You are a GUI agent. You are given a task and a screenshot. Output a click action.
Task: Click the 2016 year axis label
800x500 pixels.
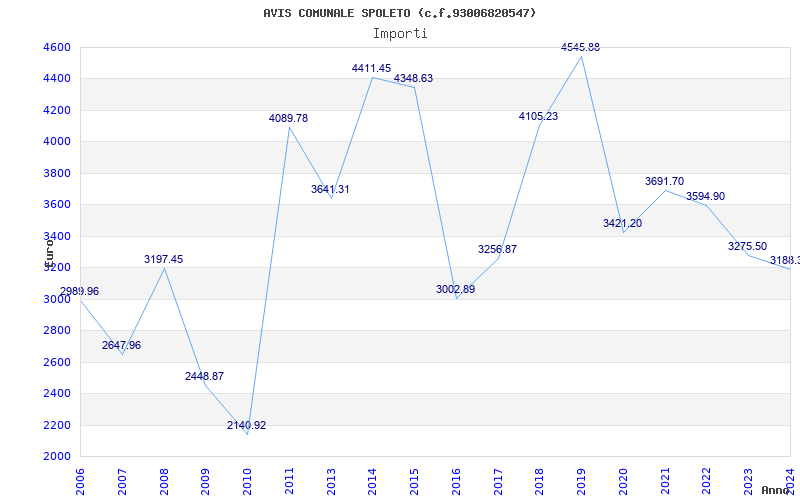456,482
